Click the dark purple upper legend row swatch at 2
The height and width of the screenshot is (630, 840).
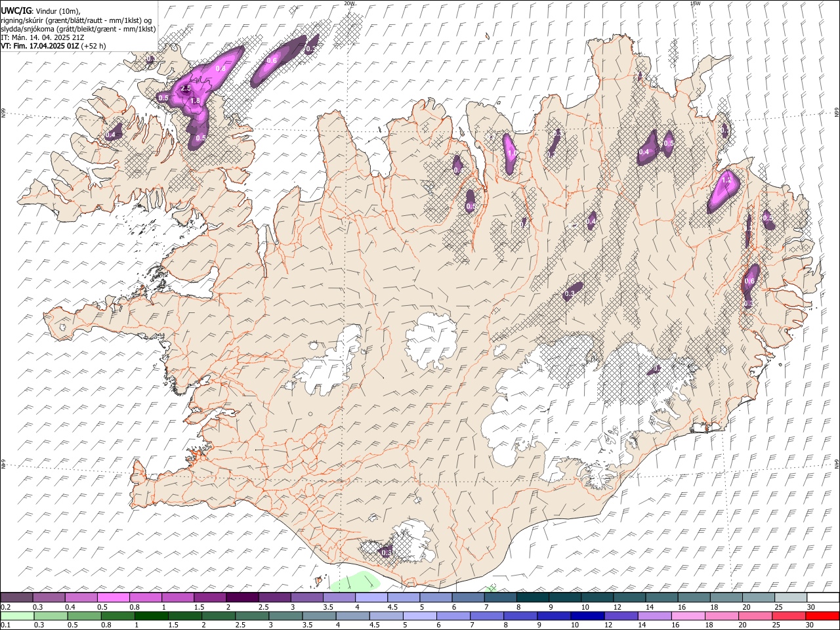pos(241,597)
